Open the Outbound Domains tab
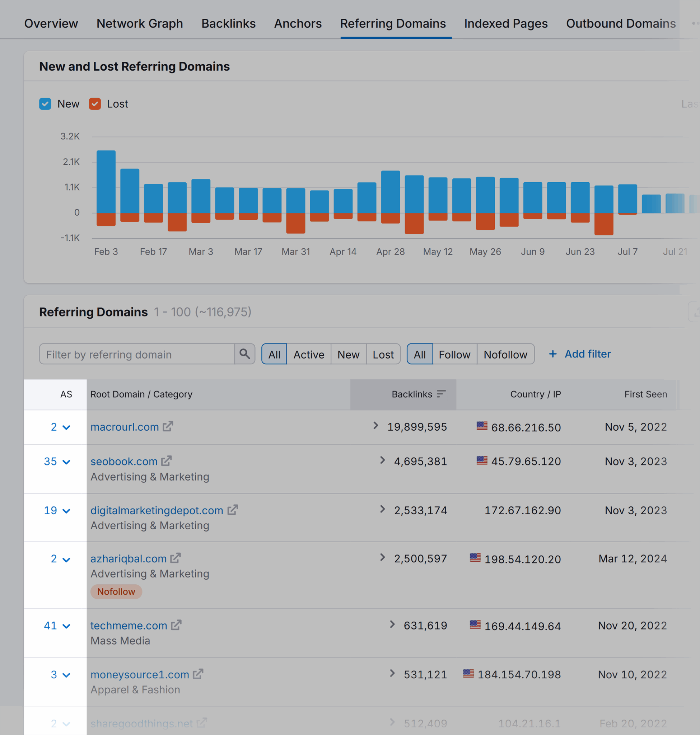The image size is (700, 735). coord(621,23)
